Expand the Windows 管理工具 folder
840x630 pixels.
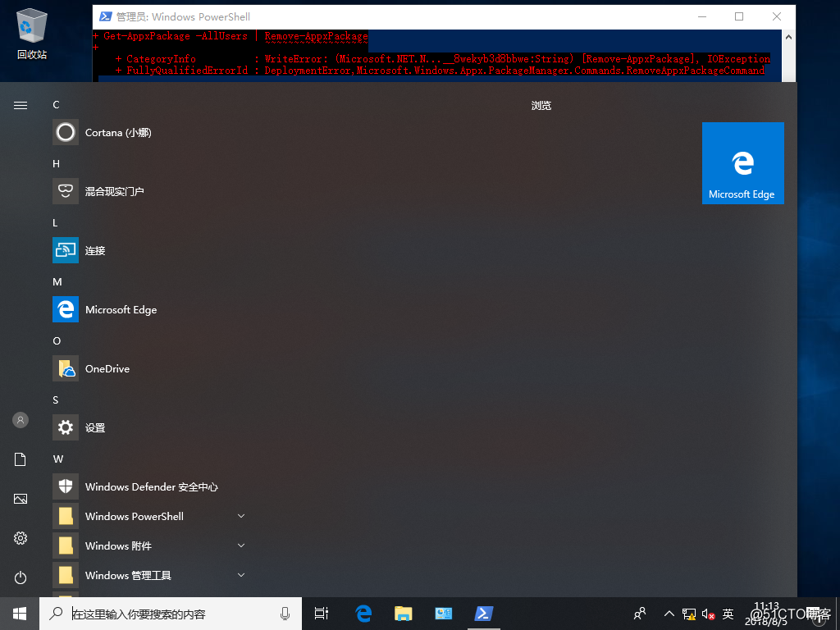point(150,575)
